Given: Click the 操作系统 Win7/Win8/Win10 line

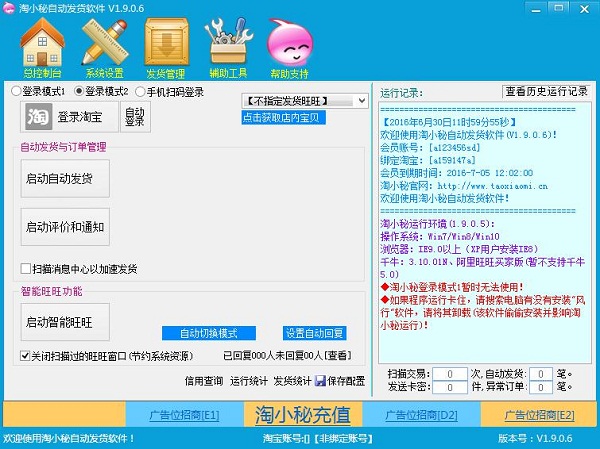Looking at the screenshot, I should click(440, 236).
